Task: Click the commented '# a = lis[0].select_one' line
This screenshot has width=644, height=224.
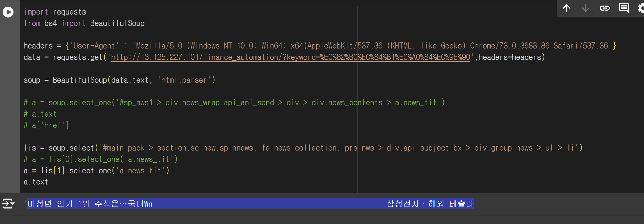Action: coord(100,159)
